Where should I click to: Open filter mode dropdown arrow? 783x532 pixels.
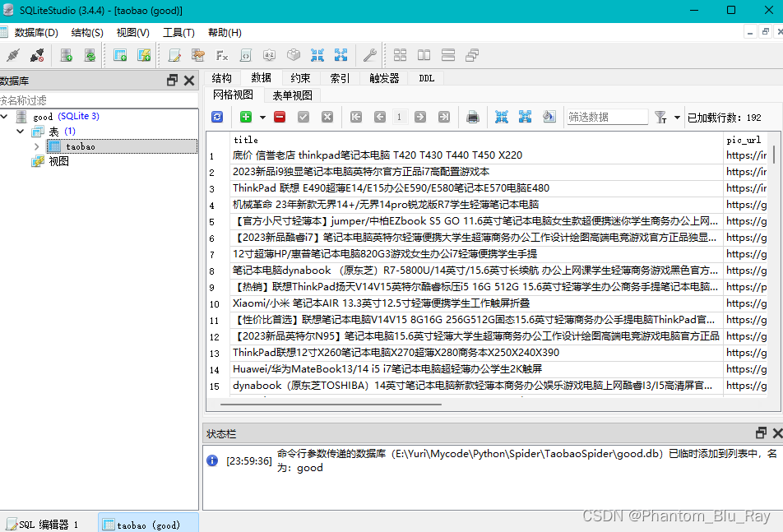(677, 118)
